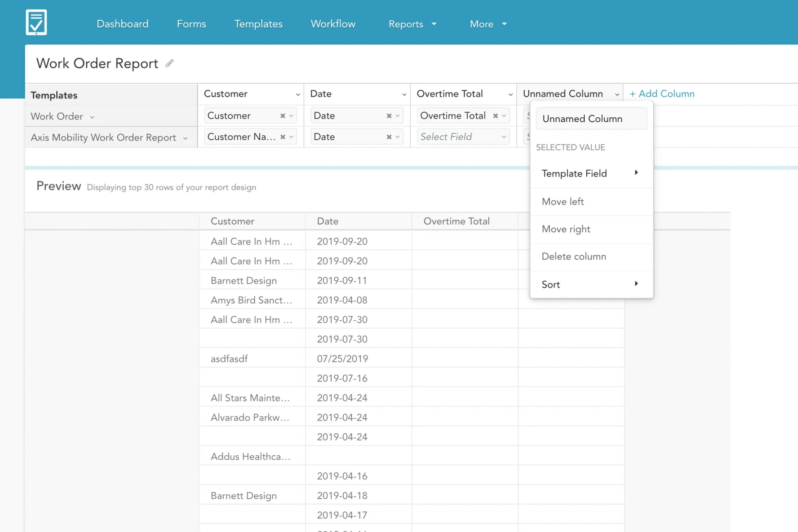Click the Add Column link
The image size is (798, 532).
[x=662, y=94]
